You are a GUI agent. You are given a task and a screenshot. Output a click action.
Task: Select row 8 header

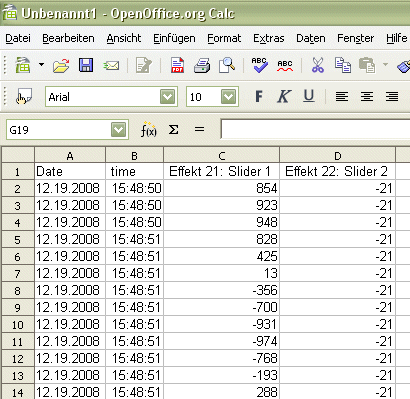click(18, 291)
